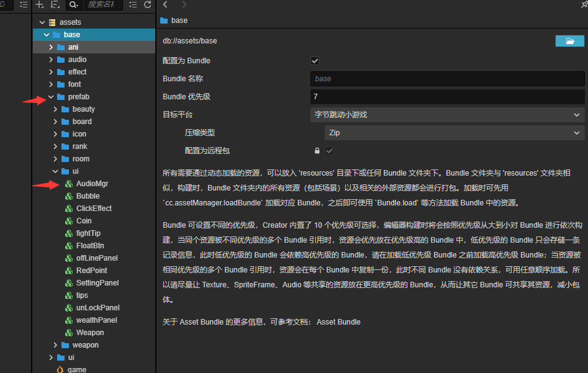Click the game scene flame icon
Screen dimensions: 588x373
pos(60,370)
